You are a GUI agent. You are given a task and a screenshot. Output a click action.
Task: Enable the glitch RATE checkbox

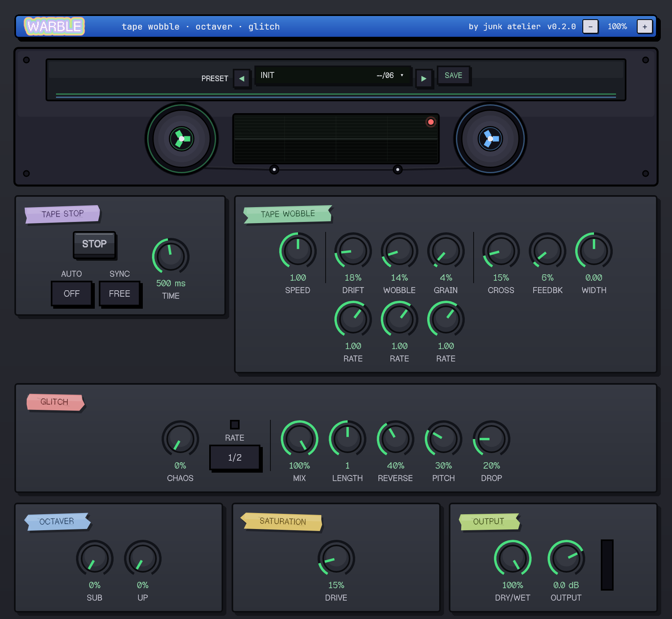click(235, 424)
